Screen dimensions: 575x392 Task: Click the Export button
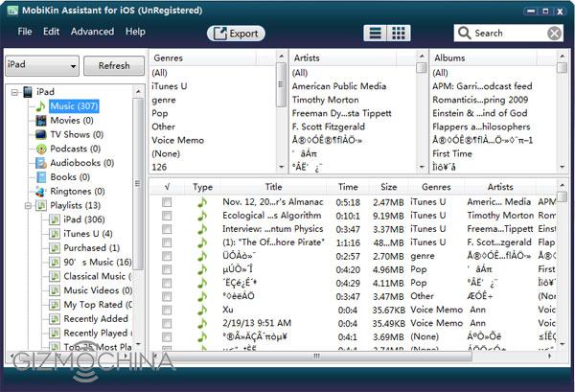(x=236, y=34)
